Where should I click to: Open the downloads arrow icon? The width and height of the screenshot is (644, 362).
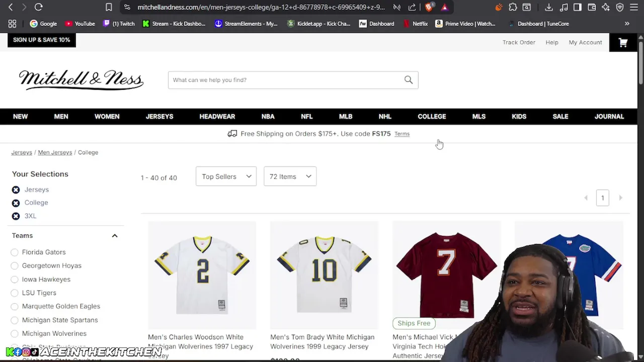click(549, 7)
